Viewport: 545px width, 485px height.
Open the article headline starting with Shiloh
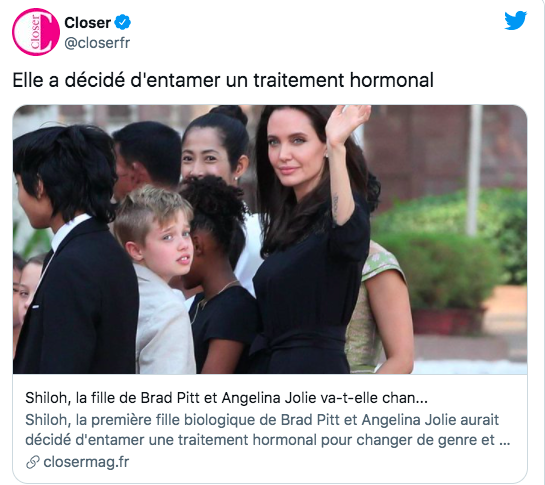point(226,398)
